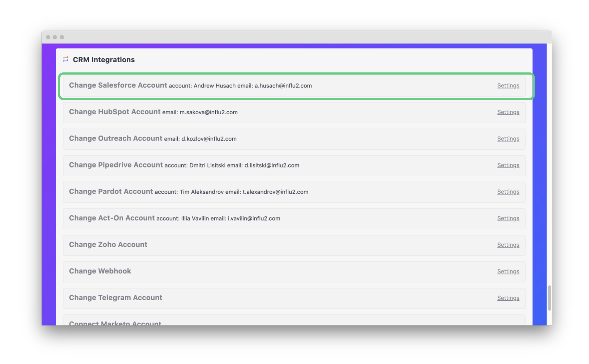Open Settings for the Outreach integration
This screenshot has height=364, width=589.
pyautogui.click(x=508, y=138)
